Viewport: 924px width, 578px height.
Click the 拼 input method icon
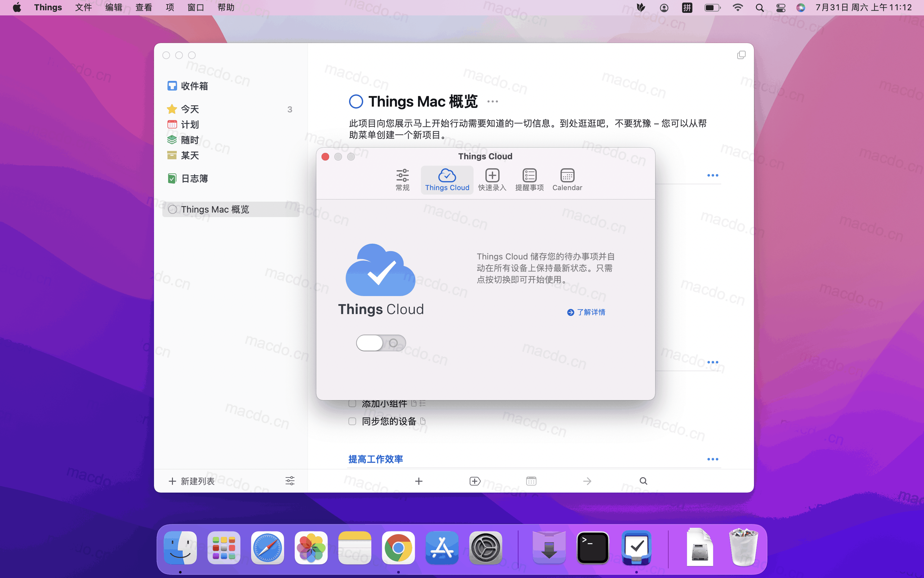click(687, 8)
